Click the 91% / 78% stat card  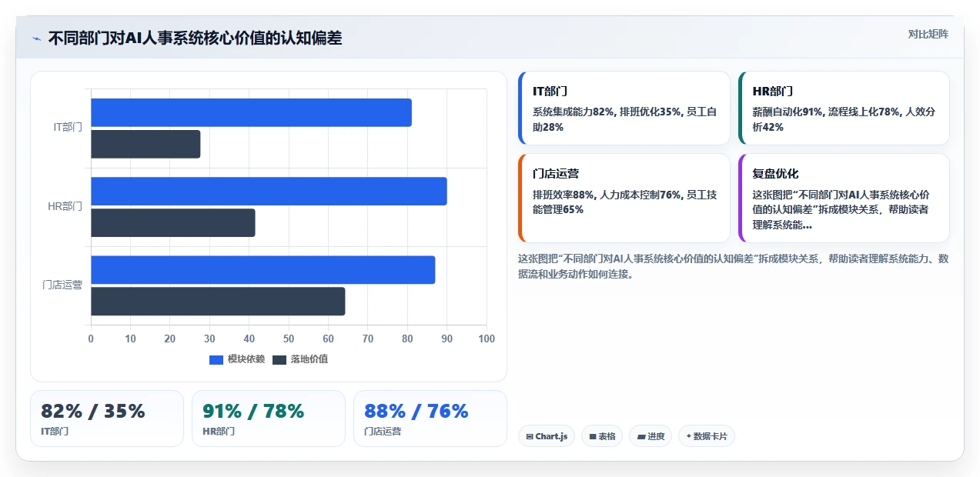[269, 419]
